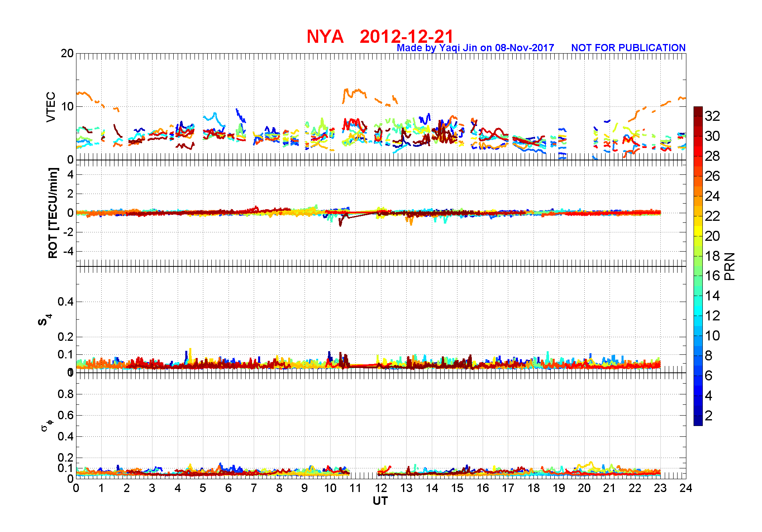Click the S4 axis tick label 0.4
Image resolution: width=762 pixels, height=532 pixels.
tap(66, 302)
